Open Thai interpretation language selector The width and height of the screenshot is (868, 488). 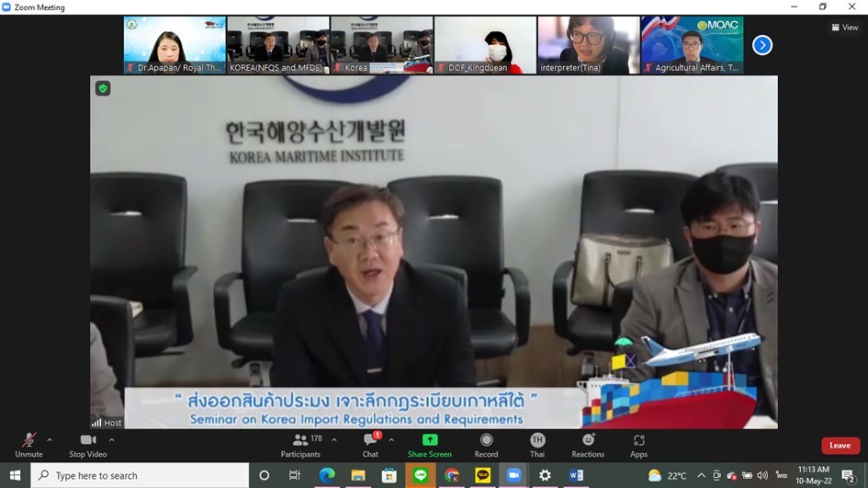537,441
